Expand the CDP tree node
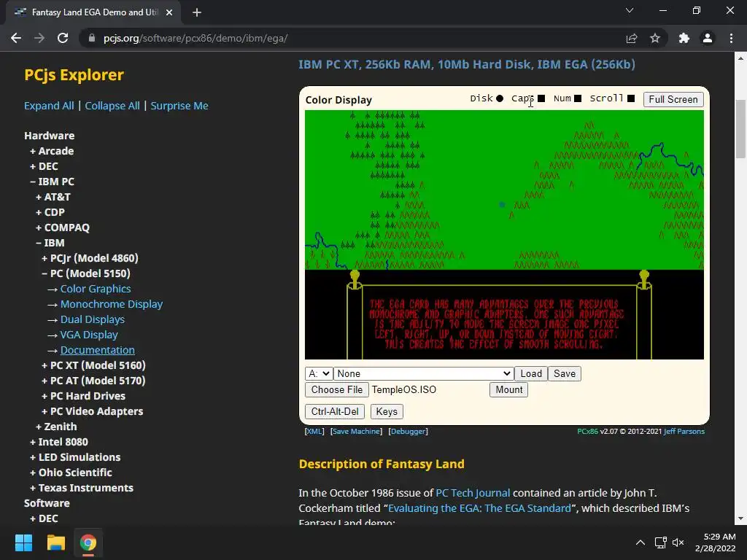This screenshot has height=560, width=747. click(50, 212)
